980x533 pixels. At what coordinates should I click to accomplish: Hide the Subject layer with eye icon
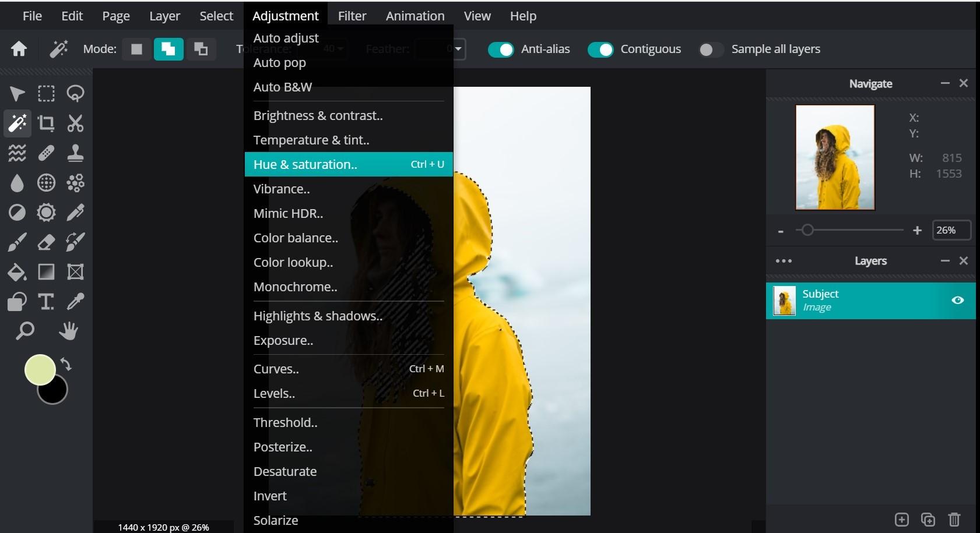point(957,300)
